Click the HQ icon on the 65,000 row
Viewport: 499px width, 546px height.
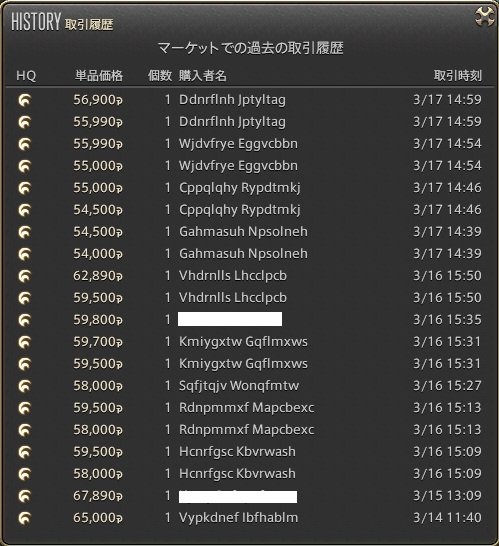(x=25, y=518)
